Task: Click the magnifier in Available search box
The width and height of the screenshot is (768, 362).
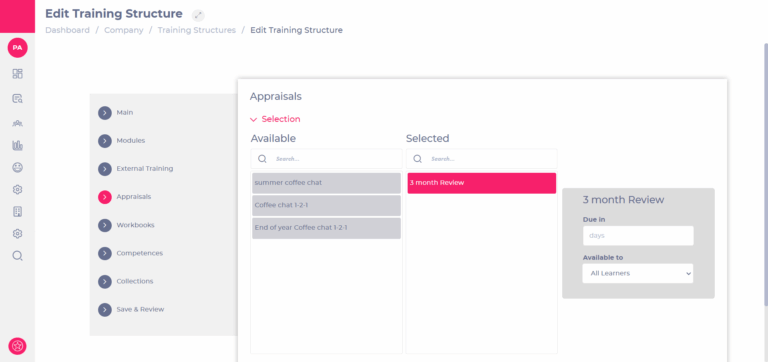Action: [x=263, y=159]
